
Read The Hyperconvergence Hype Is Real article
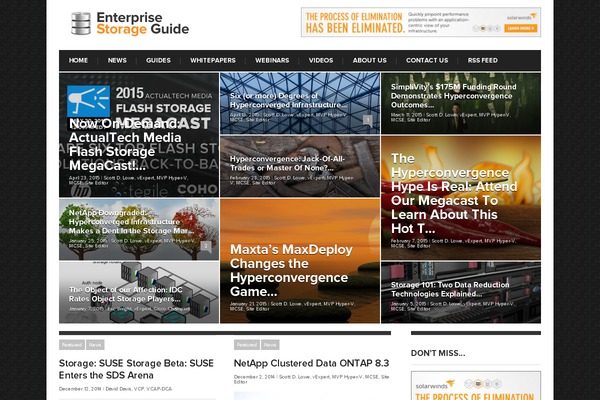(x=461, y=198)
